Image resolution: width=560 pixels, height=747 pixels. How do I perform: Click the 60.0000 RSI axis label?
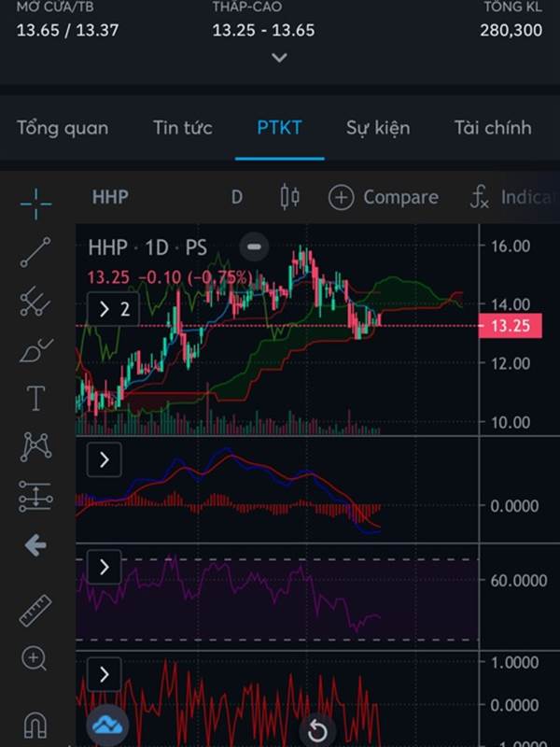coord(519,580)
